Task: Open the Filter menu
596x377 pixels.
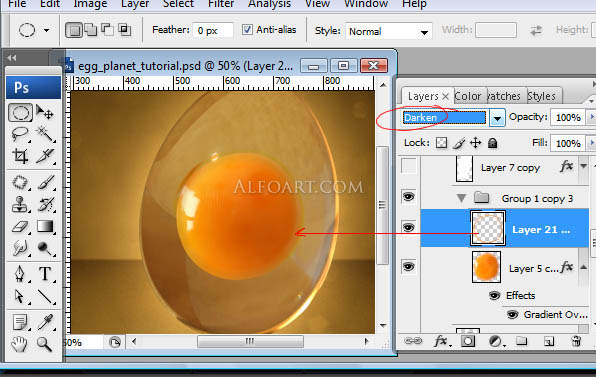Action: [x=221, y=4]
